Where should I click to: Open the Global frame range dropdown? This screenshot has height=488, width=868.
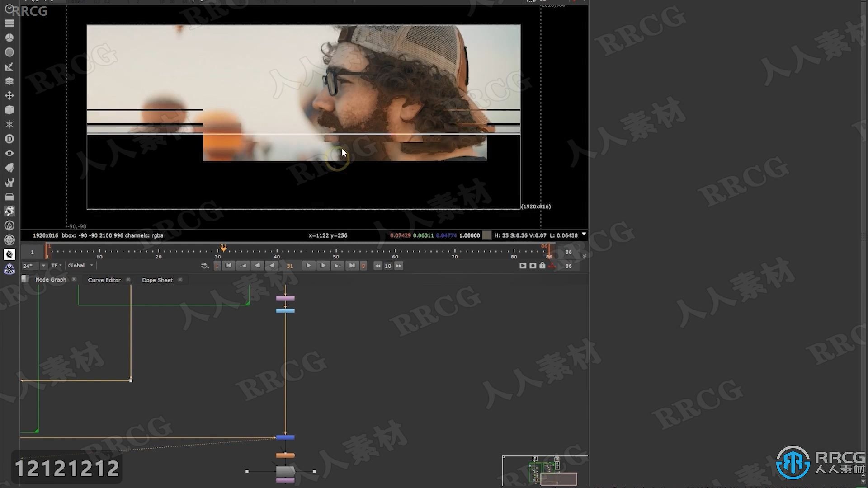click(80, 266)
